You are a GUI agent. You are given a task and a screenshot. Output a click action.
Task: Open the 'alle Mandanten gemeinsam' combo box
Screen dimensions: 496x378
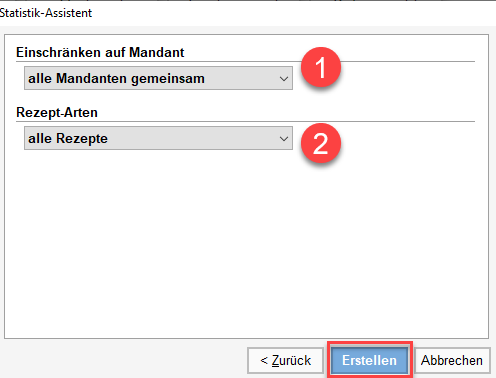pos(158,78)
